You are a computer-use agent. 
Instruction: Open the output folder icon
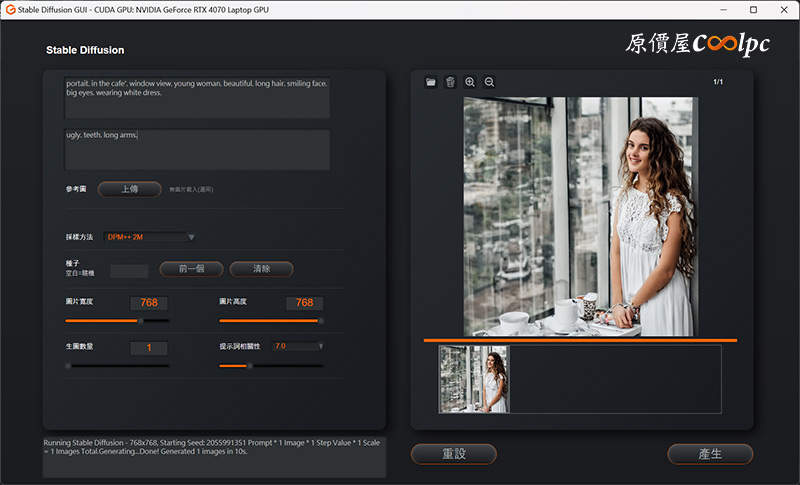click(x=431, y=82)
